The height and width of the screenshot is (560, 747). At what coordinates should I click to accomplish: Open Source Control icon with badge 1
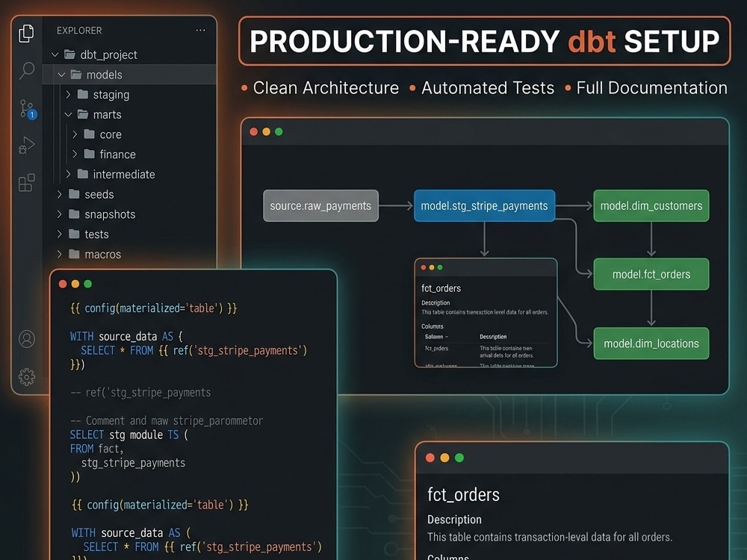click(27, 110)
